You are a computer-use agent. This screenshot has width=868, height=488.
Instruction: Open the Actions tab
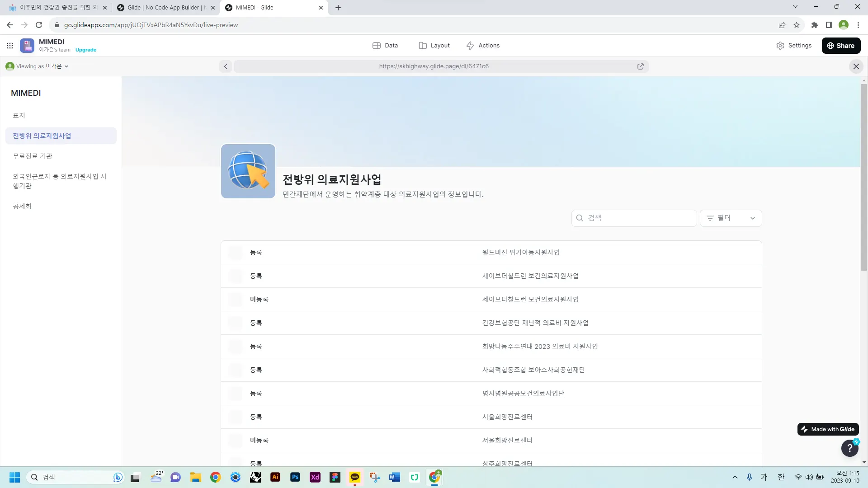(483, 46)
